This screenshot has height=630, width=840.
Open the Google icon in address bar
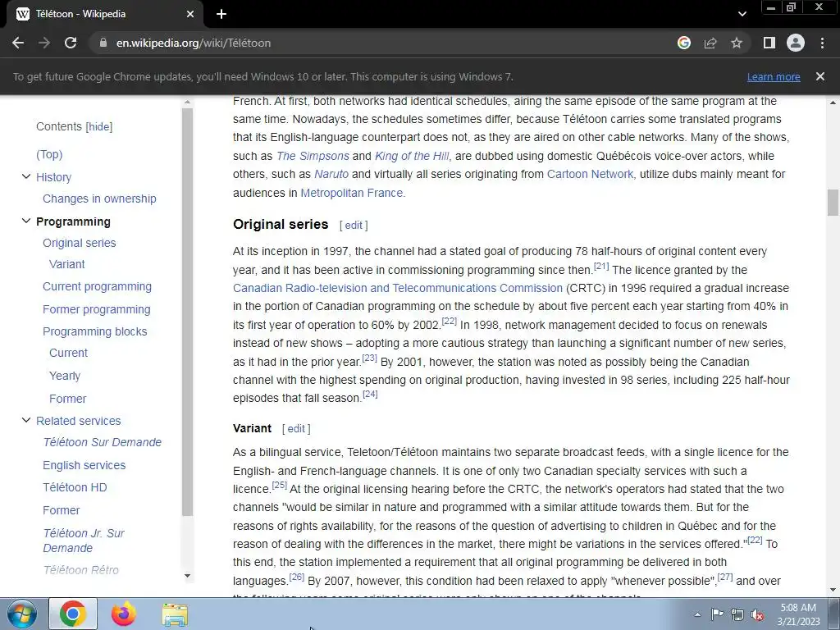click(x=683, y=43)
